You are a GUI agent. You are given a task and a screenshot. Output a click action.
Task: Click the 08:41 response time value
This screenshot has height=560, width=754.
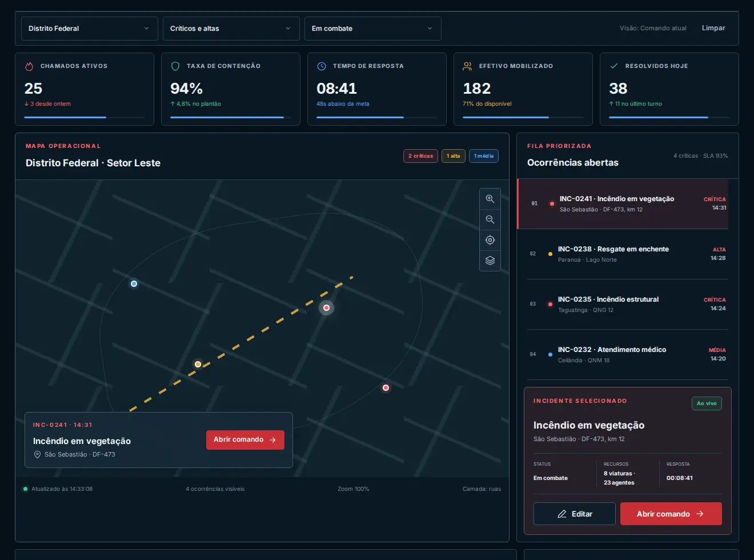coord(336,89)
